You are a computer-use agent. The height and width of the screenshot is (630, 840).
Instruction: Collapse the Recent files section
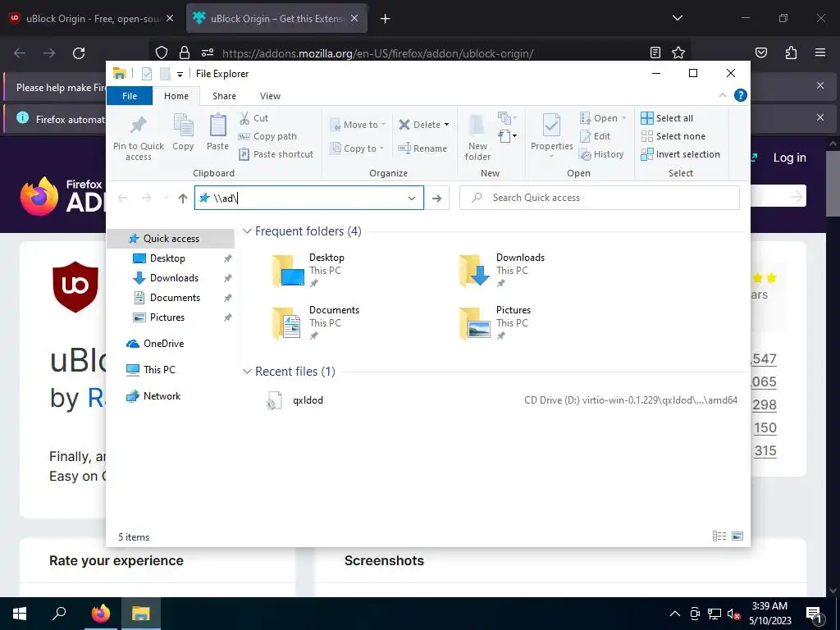pyautogui.click(x=247, y=372)
